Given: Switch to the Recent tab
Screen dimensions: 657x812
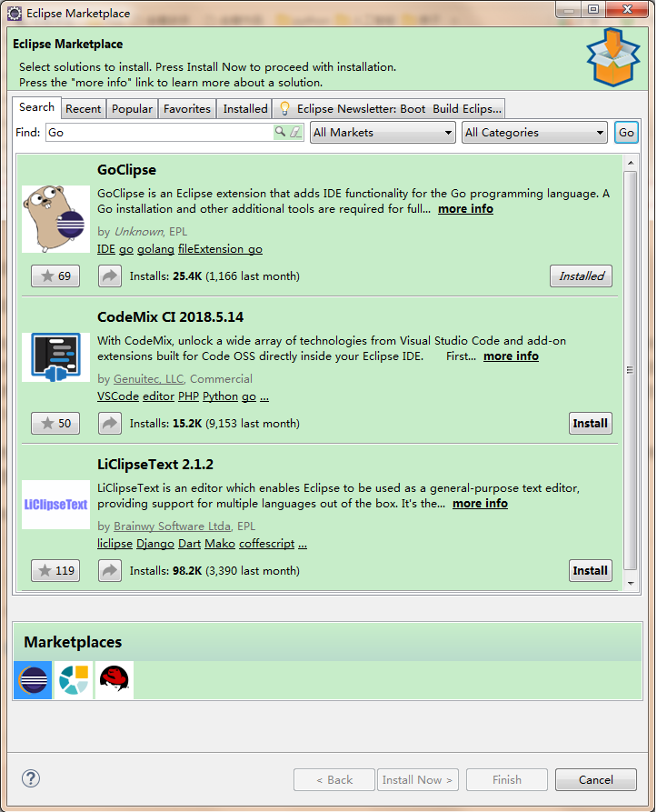Looking at the screenshot, I should tap(84, 109).
